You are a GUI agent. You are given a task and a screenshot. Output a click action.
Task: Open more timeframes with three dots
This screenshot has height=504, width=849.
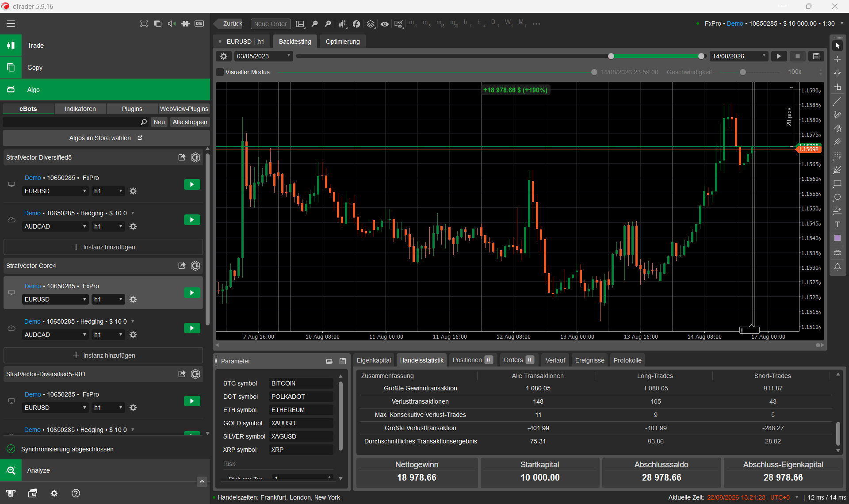[536, 24]
